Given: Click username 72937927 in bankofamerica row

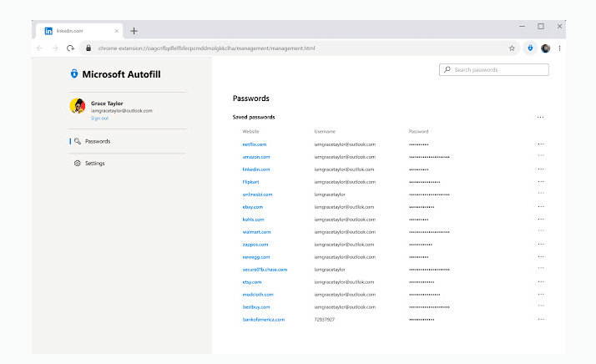Looking at the screenshot, I should click(x=324, y=320).
